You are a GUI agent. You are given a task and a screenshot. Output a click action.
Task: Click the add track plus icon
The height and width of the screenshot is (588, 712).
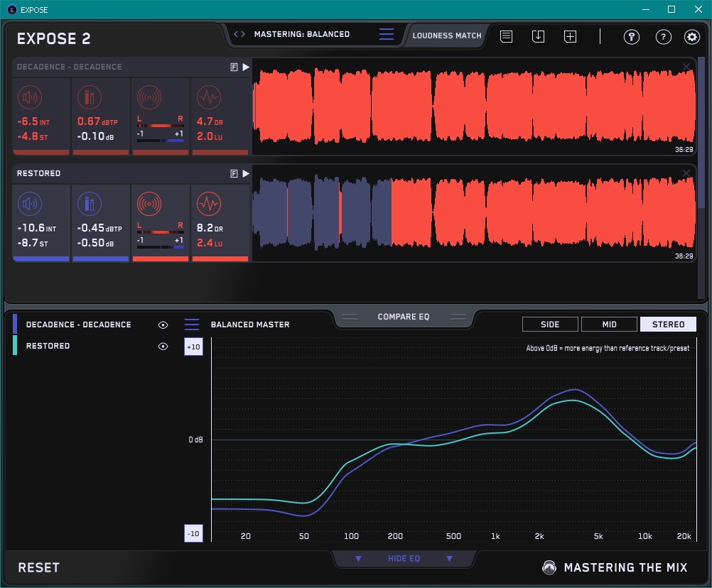pyautogui.click(x=571, y=36)
